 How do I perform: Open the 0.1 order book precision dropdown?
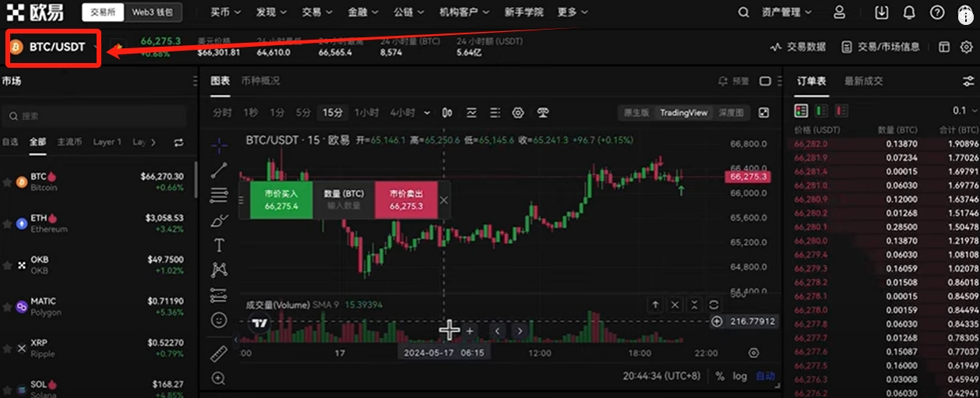(964, 111)
